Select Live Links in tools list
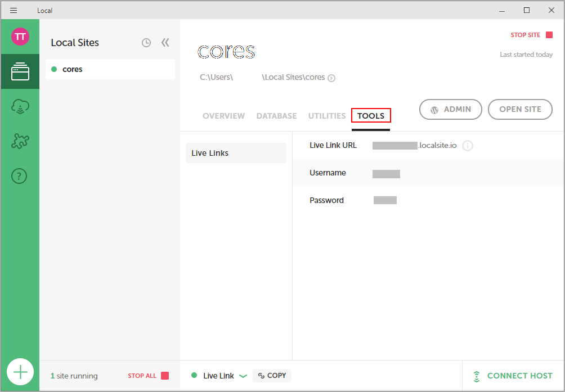Viewport: 565px width, 392px height. pyautogui.click(x=236, y=153)
